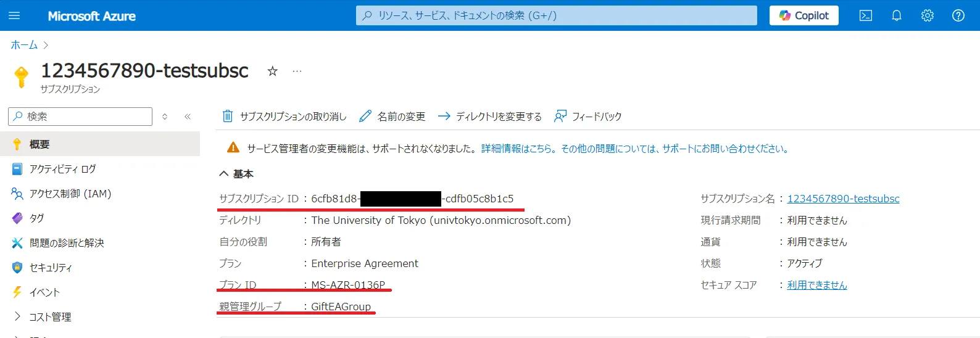
Task: Launch Cloud Shell from the top bar
Action: point(866,15)
